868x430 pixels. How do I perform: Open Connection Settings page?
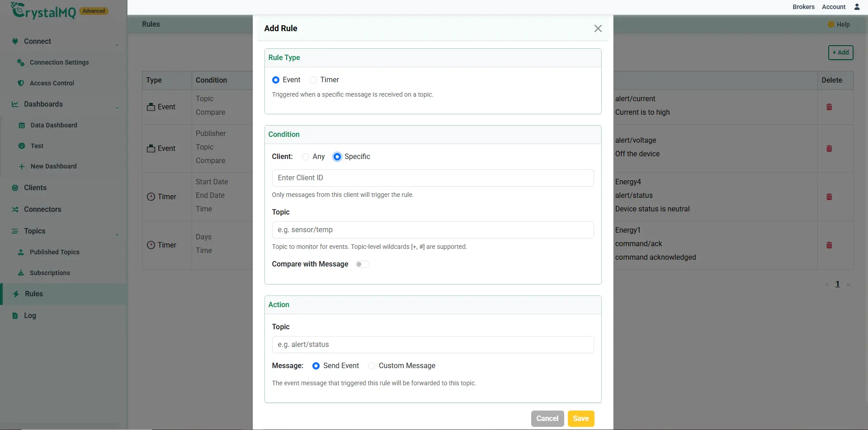point(59,62)
